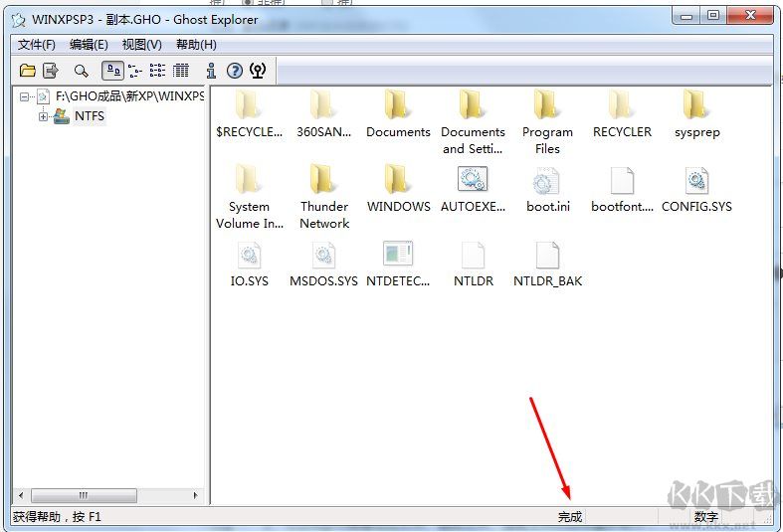Open the 文件(F) menu

[x=37, y=45]
